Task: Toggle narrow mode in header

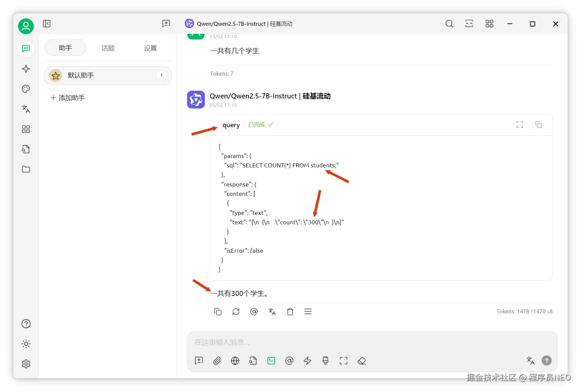Action: point(469,23)
